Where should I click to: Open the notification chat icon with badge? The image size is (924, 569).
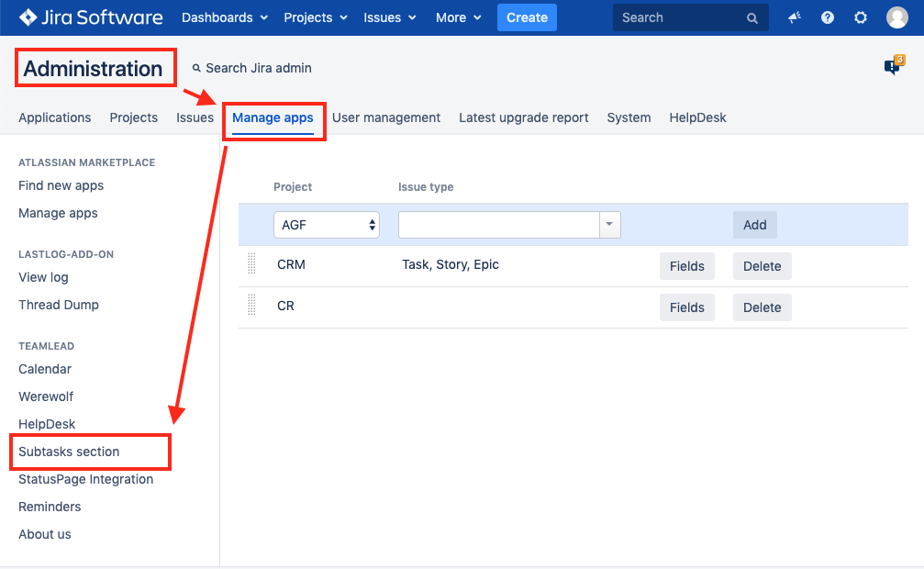pos(892,67)
